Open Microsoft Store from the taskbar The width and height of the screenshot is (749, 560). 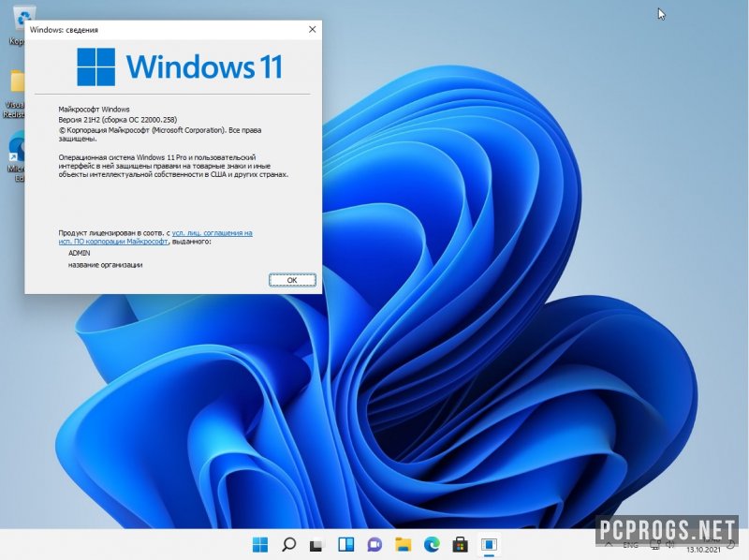coord(460,544)
